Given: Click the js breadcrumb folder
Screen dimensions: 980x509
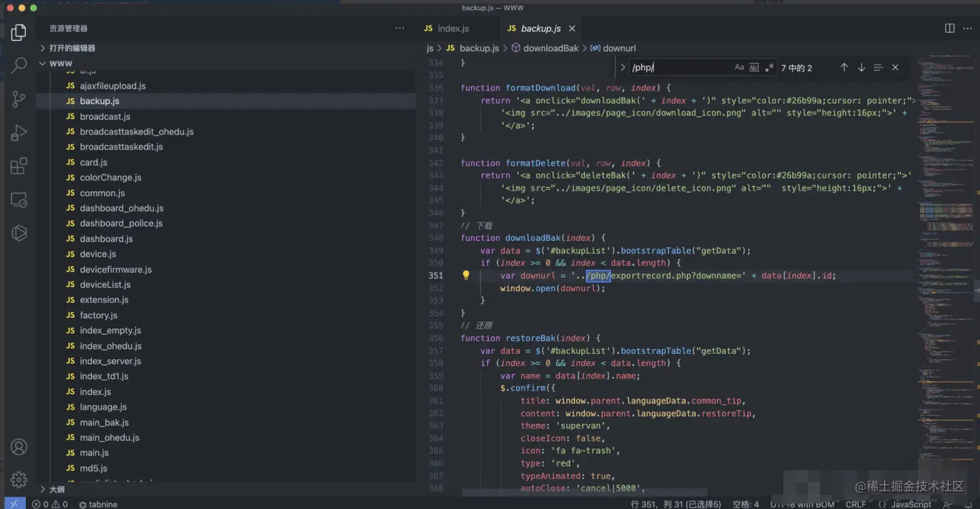Looking at the screenshot, I should click(x=429, y=48).
